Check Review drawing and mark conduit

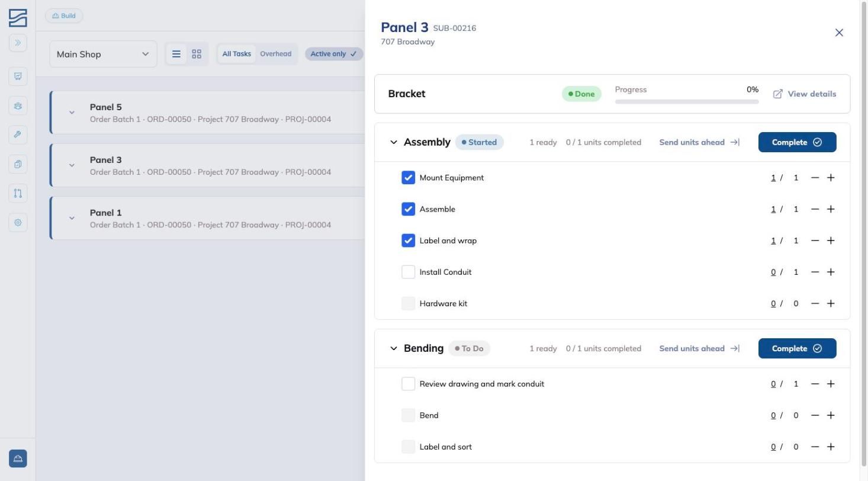point(408,384)
